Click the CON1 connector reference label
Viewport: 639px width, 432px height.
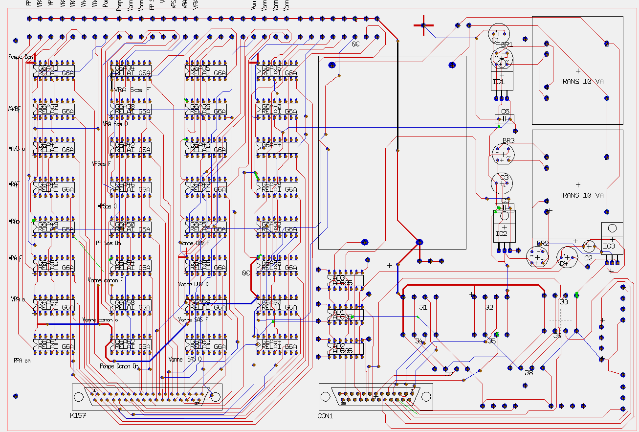coord(324,414)
